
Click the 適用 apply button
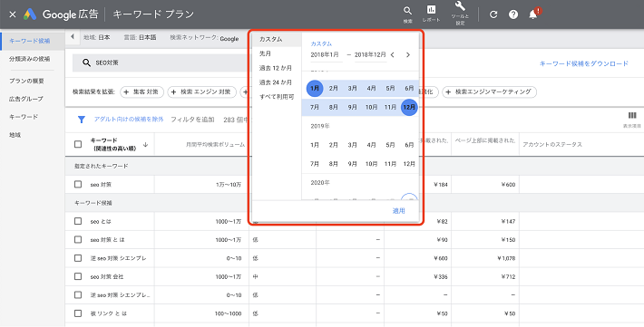point(398,211)
